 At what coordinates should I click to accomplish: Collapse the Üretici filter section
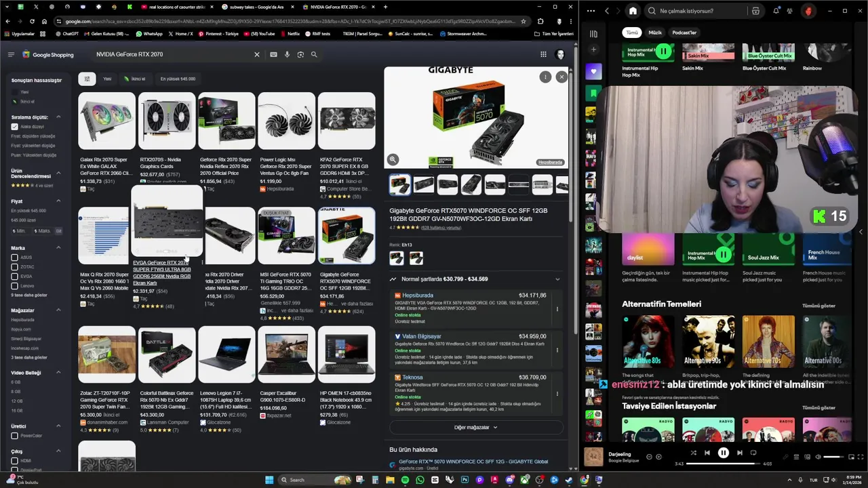[x=58, y=426]
